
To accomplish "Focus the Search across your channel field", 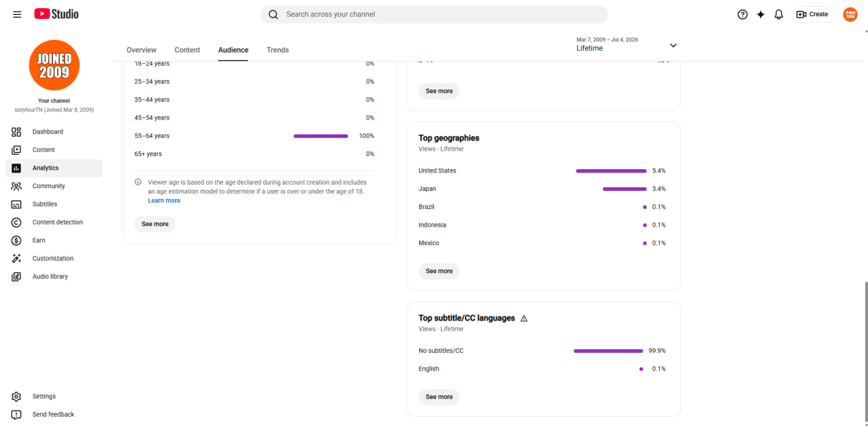I will point(434,14).
